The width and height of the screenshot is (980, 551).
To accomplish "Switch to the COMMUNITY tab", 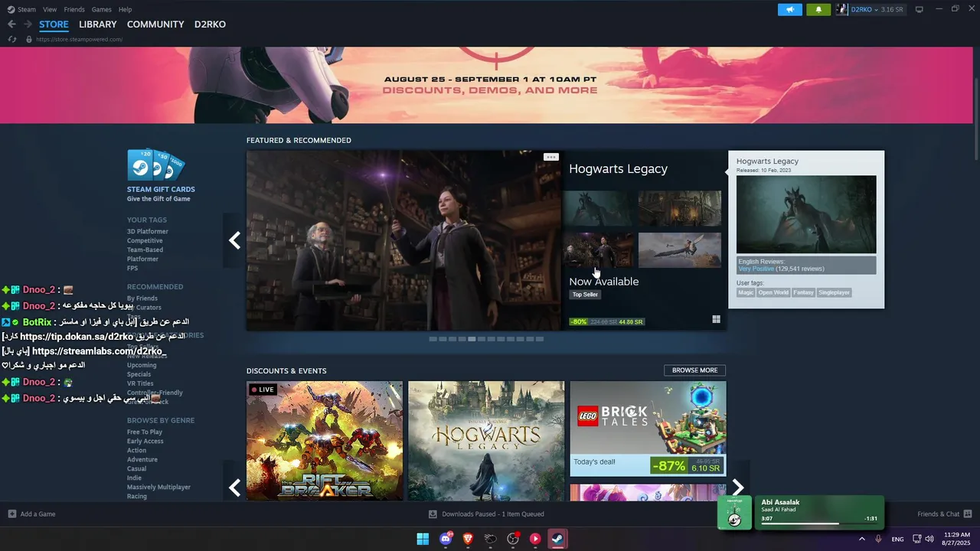I will (155, 24).
